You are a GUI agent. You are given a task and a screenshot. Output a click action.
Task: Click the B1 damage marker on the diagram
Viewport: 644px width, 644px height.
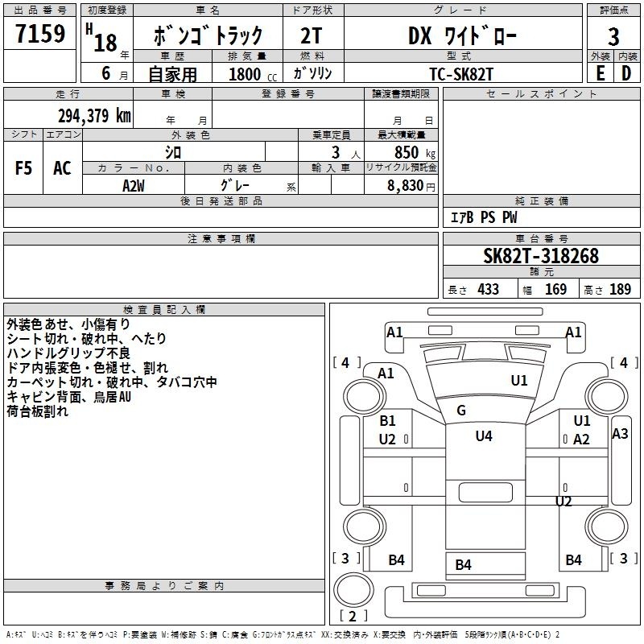[x=387, y=421]
